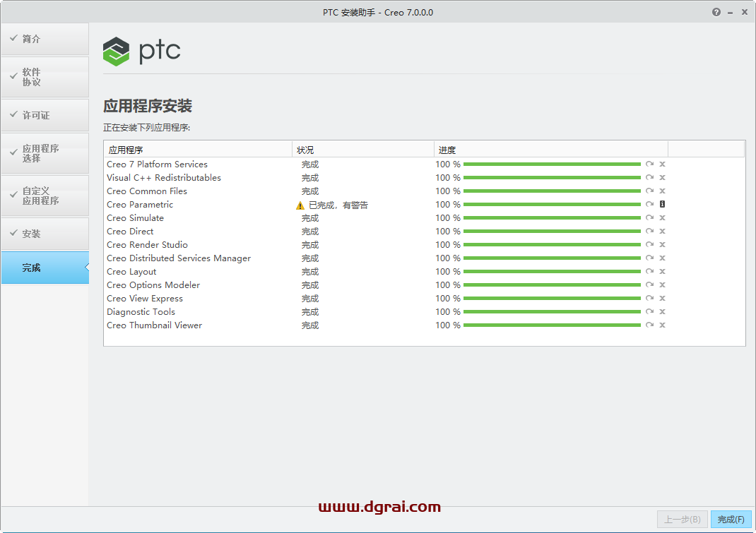Click the PTC logo

141,51
